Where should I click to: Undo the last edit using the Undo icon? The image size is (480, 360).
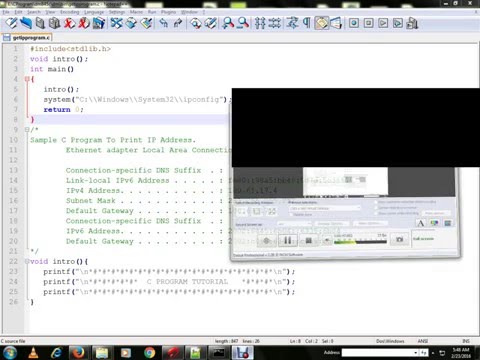click(x=163, y=23)
